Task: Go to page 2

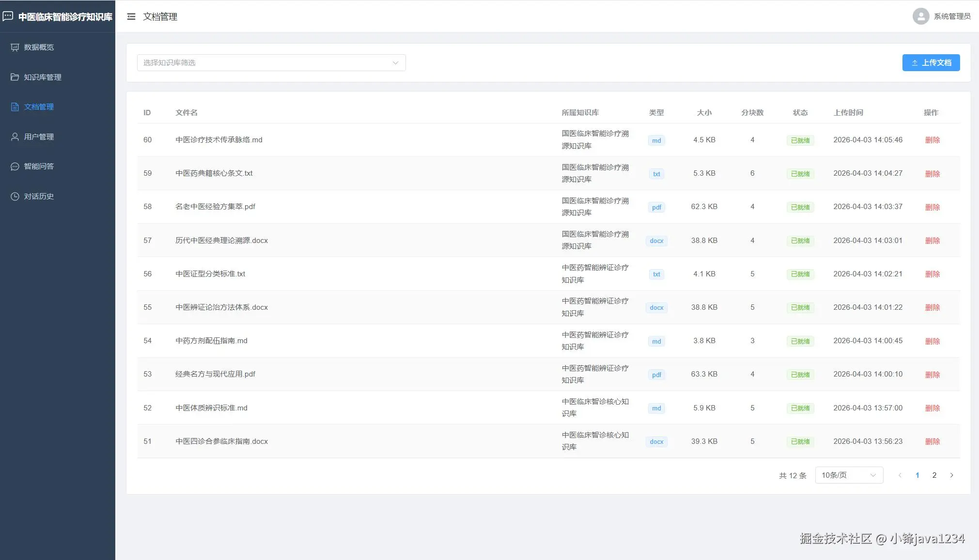Action: (934, 475)
